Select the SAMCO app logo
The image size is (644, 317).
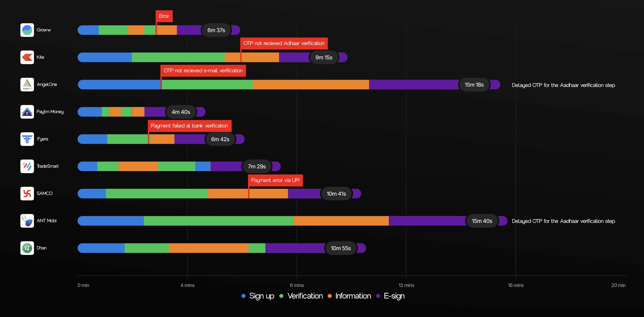click(x=27, y=193)
